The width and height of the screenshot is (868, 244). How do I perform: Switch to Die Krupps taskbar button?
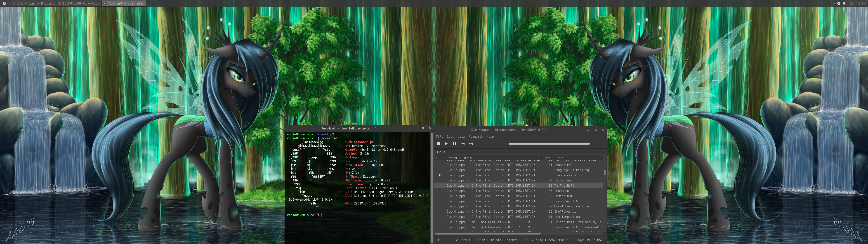(33, 3)
